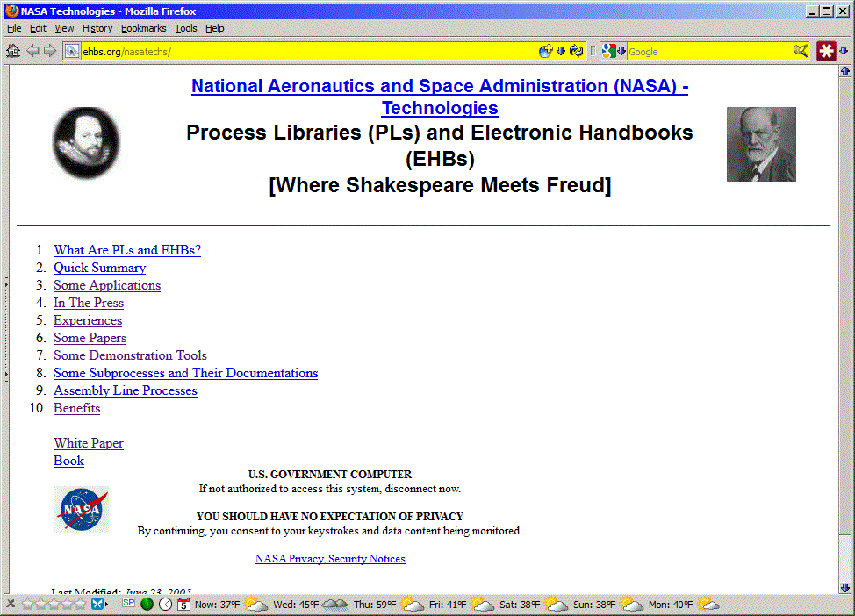Click the NASA meatball logo
Image resolution: width=855 pixels, height=616 pixels.
coord(82,509)
